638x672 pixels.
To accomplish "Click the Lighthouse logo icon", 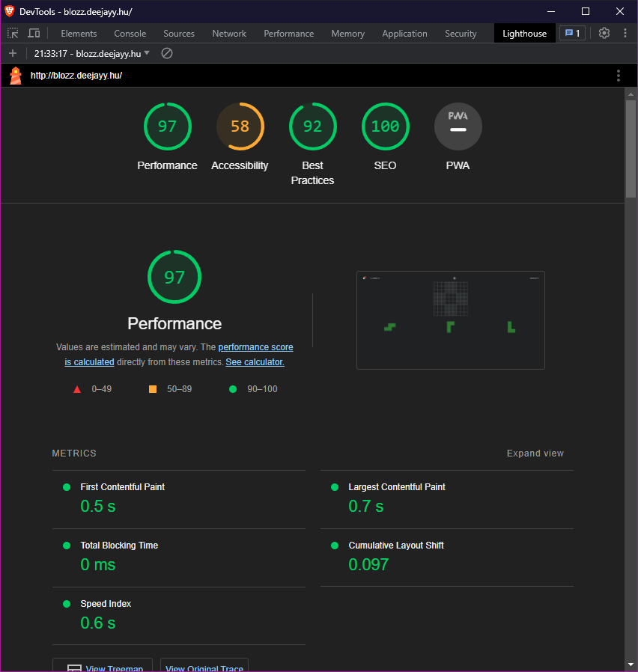I will point(16,76).
